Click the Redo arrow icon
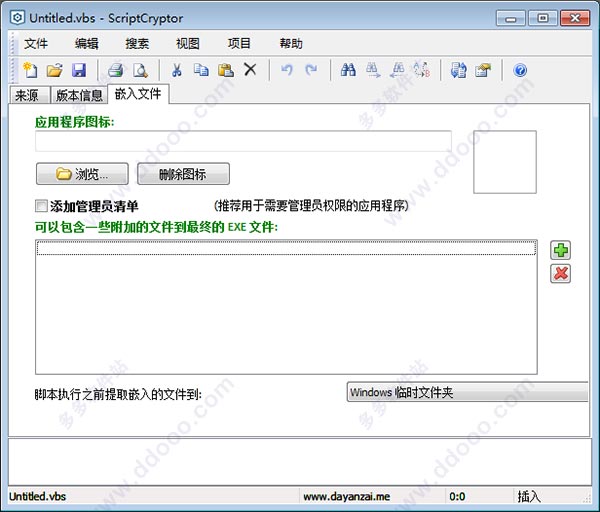 click(311, 70)
